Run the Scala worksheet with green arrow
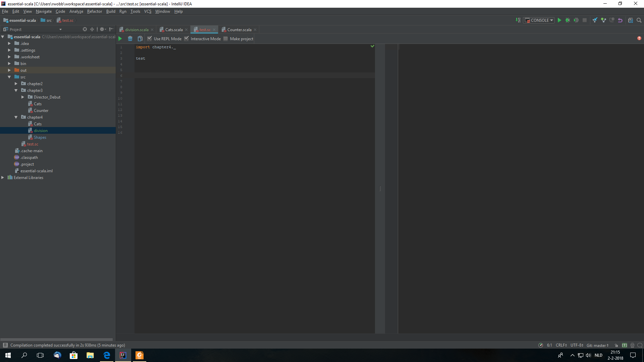644x362 pixels. click(120, 39)
